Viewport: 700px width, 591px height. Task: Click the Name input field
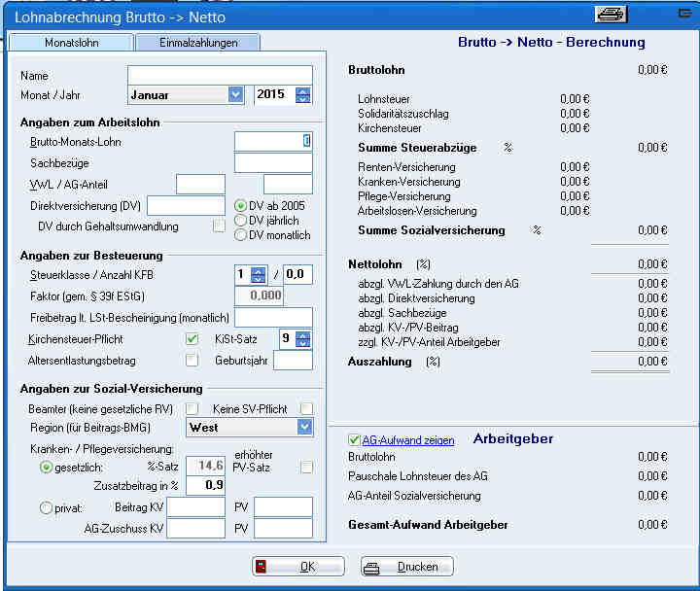tap(220, 75)
